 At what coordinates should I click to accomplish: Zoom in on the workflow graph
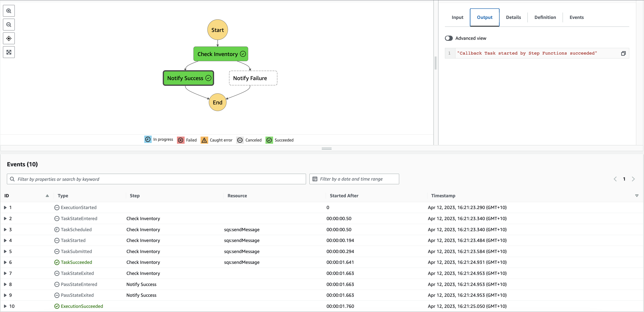pos(9,11)
